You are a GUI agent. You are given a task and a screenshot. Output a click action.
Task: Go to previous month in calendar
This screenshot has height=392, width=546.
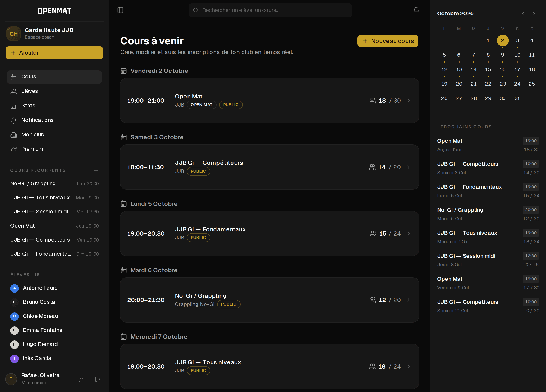(x=523, y=14)
